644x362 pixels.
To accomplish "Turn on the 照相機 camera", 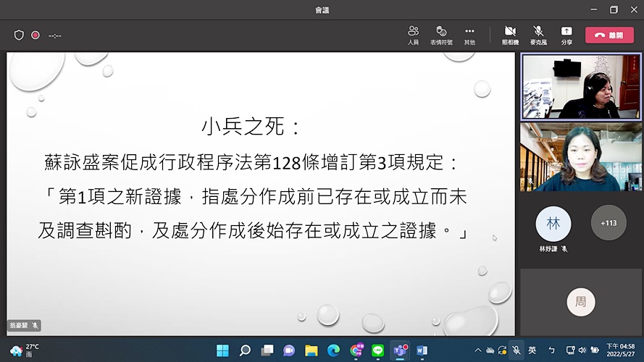I will pyautogui.click(x=510, y=35).
